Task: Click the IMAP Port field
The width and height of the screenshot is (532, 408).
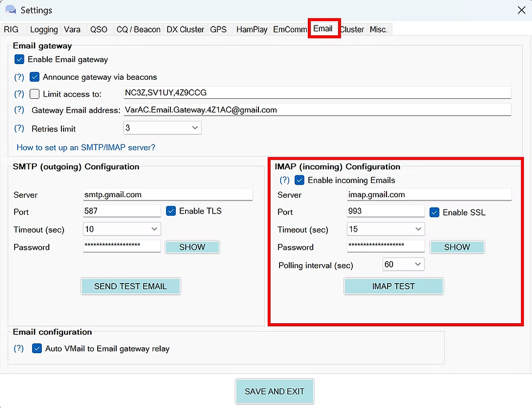Action: (x=386, y=211)
